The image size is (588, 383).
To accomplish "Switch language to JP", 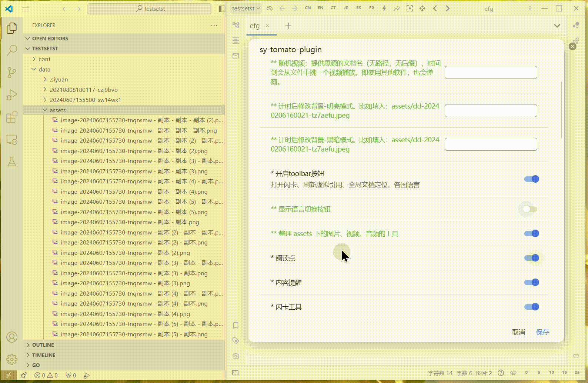I will [x=346, y=8].
